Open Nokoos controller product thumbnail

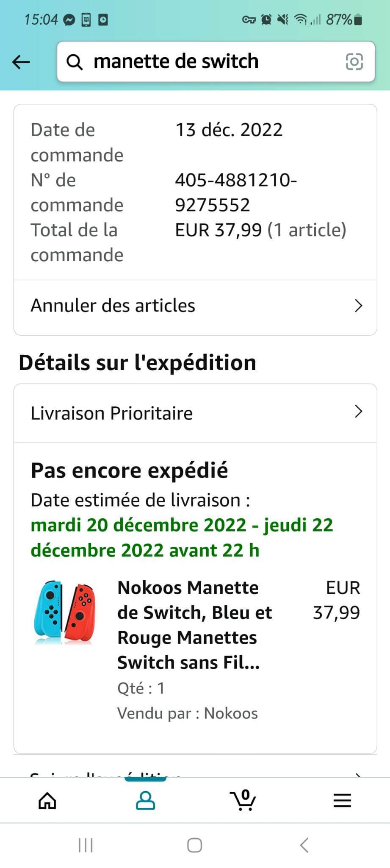[64, 612]
